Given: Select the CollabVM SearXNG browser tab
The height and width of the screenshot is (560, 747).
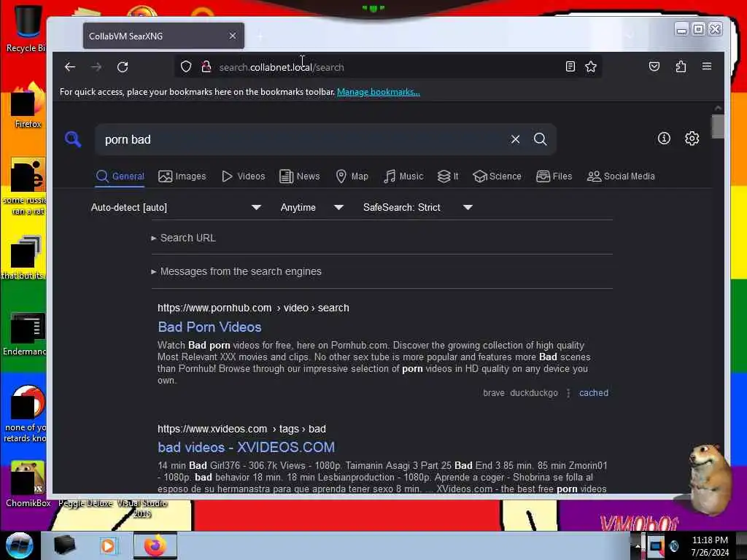Looking at the screenshot, I should coord(163,36).
